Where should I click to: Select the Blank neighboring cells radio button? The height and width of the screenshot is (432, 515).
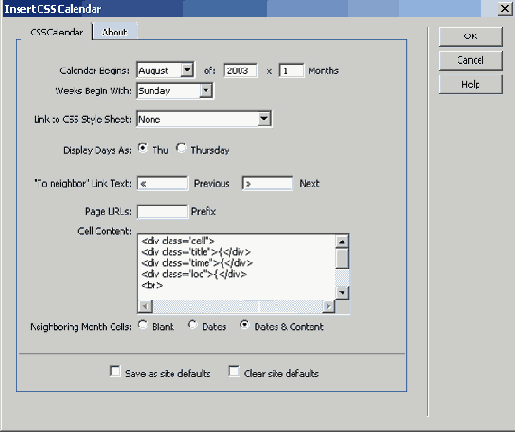(x=143, y=325)
